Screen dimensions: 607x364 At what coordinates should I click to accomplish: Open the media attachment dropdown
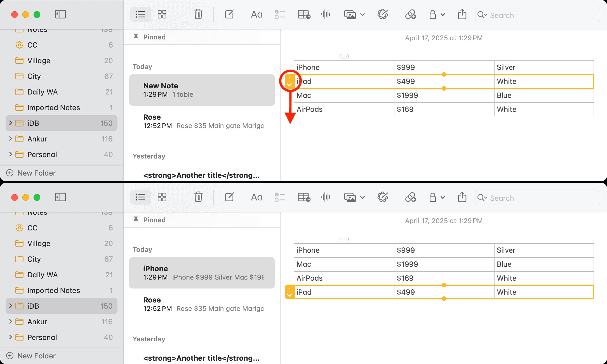363,14
